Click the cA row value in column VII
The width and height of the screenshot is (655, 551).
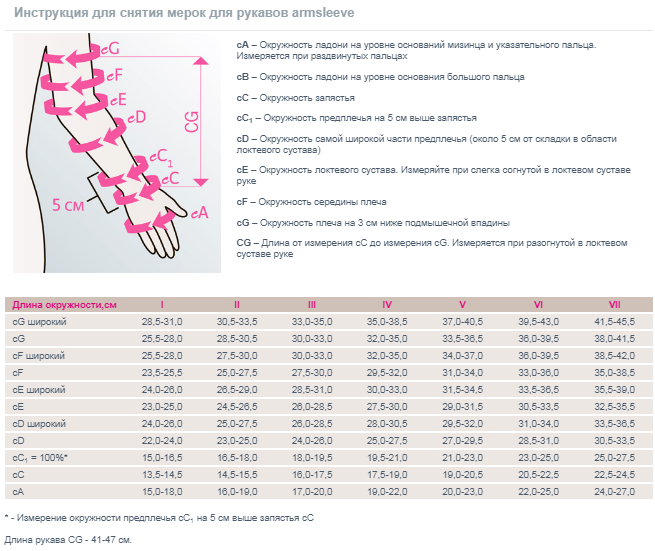(614, 491)
